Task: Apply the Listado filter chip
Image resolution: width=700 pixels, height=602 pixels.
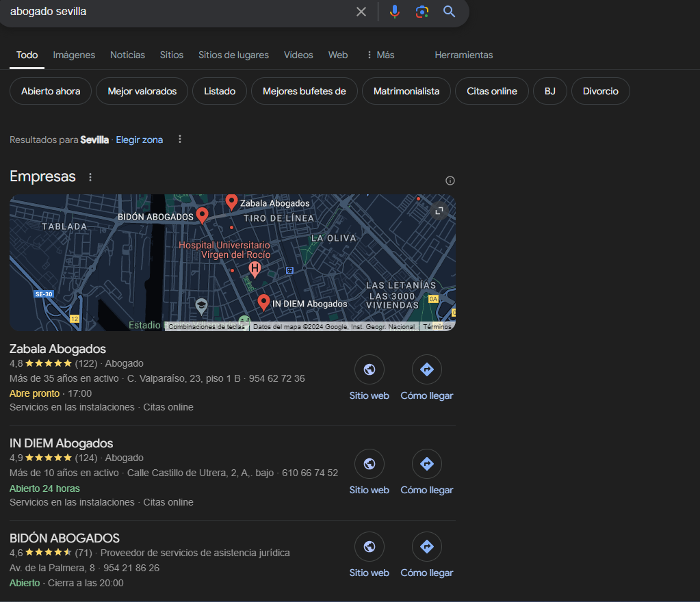Action: point(220,91)
